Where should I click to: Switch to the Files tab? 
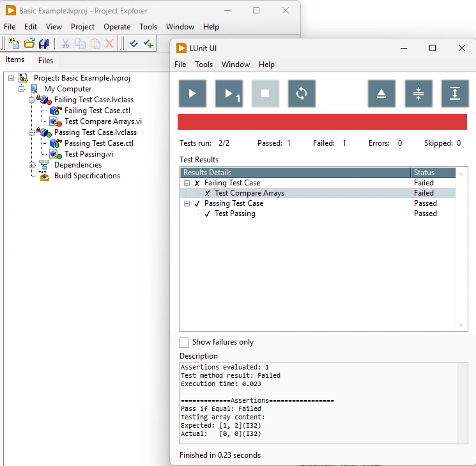(45, 61)
